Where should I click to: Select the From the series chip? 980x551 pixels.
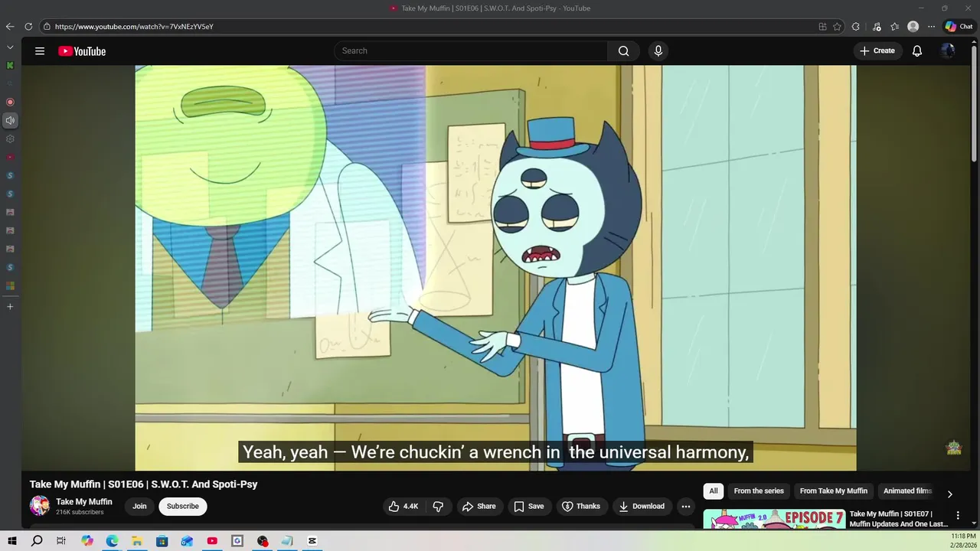pos(759,491)
